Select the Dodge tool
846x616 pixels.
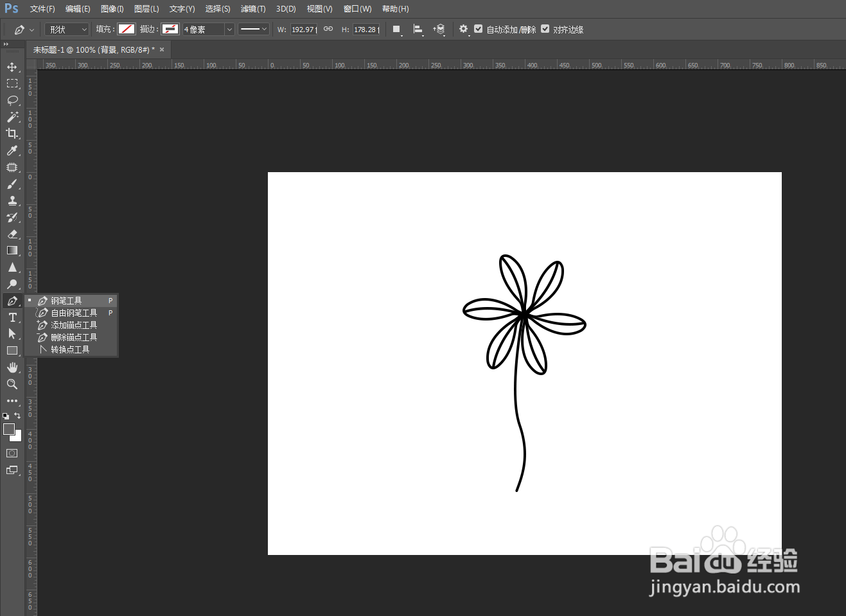point(12,284)
